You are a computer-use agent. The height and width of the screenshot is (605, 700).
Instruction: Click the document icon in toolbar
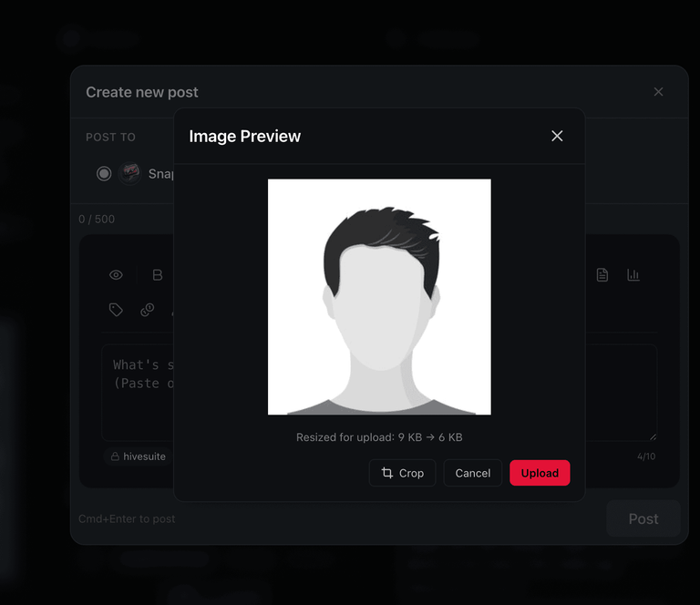tap(602, 275)
